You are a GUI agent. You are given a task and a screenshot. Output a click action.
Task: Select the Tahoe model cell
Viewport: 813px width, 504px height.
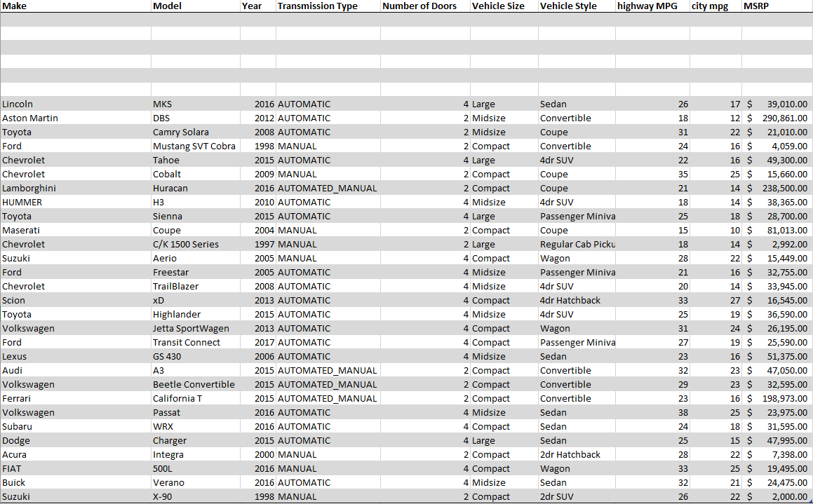click(x=196, y=160)
